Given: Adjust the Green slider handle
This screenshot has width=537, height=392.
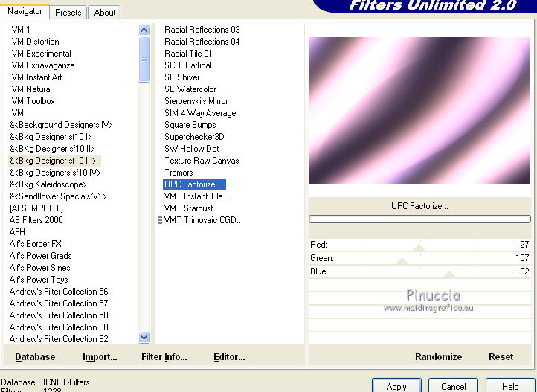Looking at the screenshot, I should [402, 261].
